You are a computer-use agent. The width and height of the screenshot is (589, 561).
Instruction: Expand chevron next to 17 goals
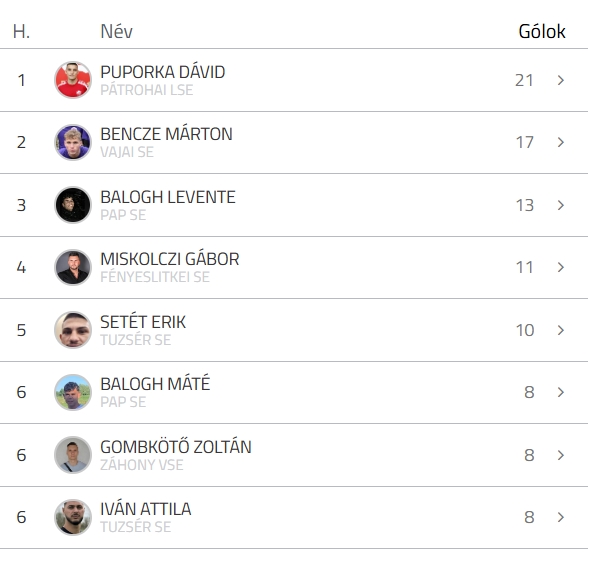pyautogui.click(x=561, y=142)
